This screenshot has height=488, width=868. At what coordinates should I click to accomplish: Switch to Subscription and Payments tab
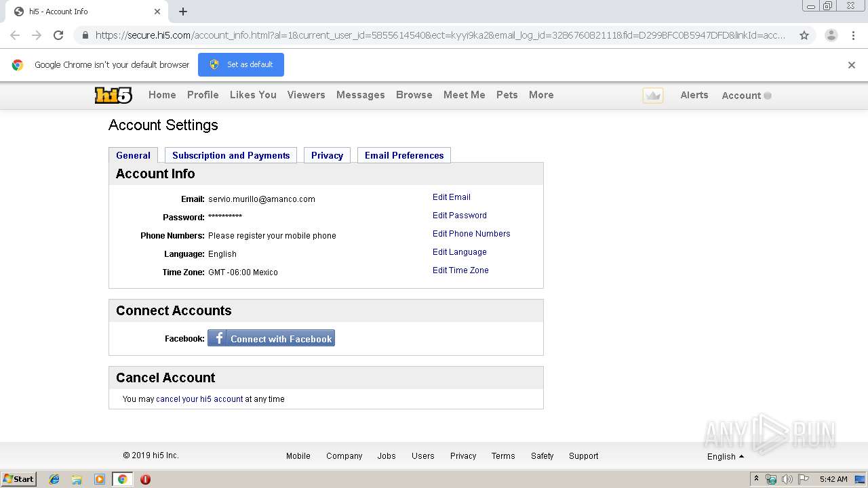[x=231, y=155]
